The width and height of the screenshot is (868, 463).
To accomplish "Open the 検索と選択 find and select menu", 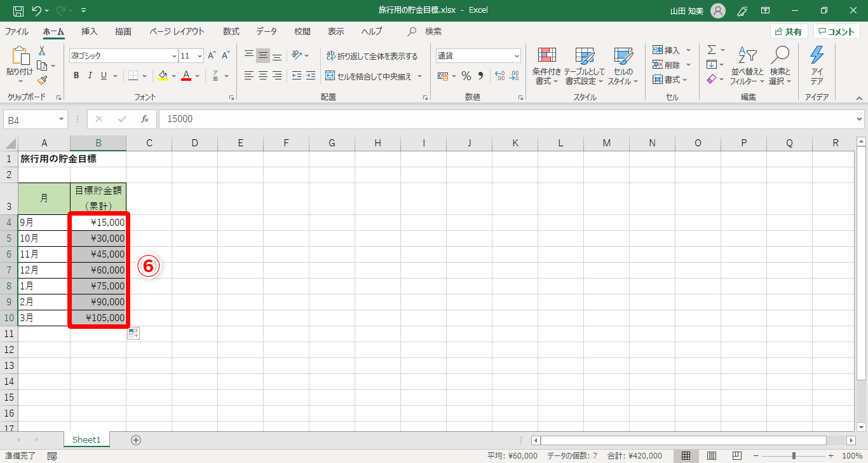I will coord(780,66).
